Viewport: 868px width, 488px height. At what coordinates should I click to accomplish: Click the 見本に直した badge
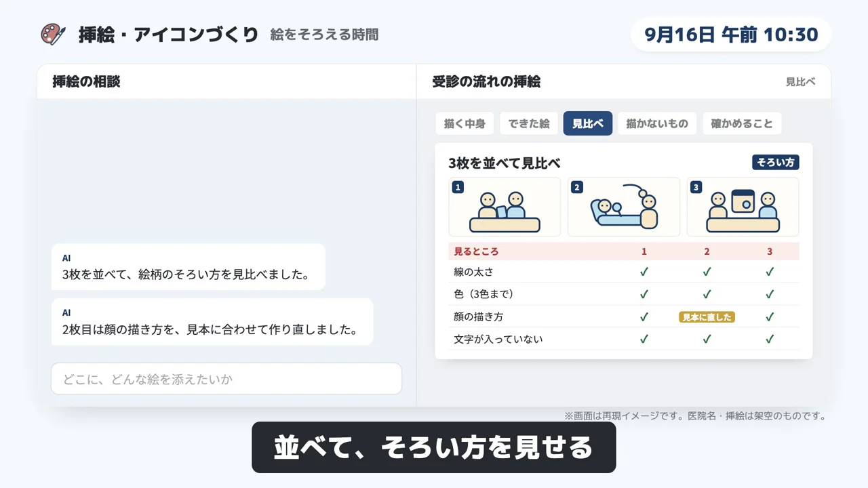point(707,317)
